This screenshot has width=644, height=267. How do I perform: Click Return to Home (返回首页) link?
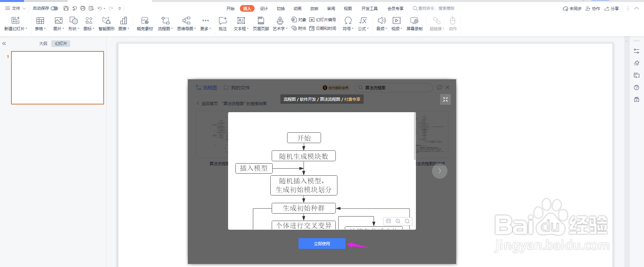[207, 103]
